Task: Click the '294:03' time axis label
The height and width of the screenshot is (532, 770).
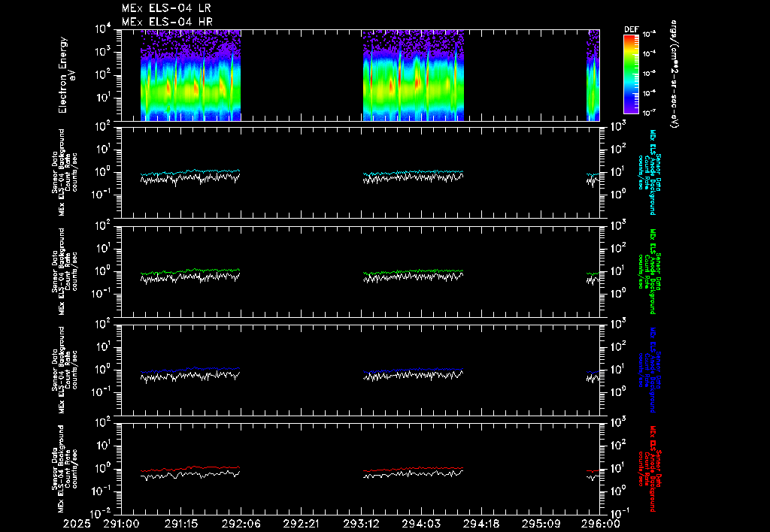Action: pos(420,524)
